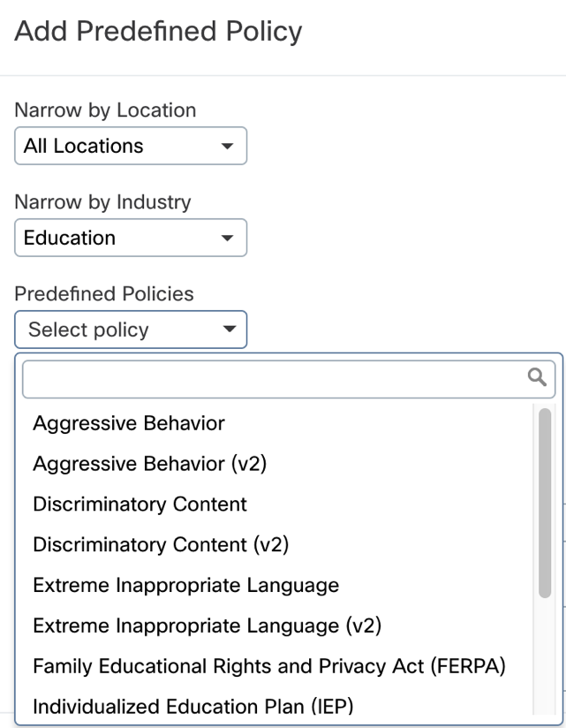The height and width of the screenshot is (728, 566).
Task: Open the All Locations dropdown
Action: coord(130,146)
